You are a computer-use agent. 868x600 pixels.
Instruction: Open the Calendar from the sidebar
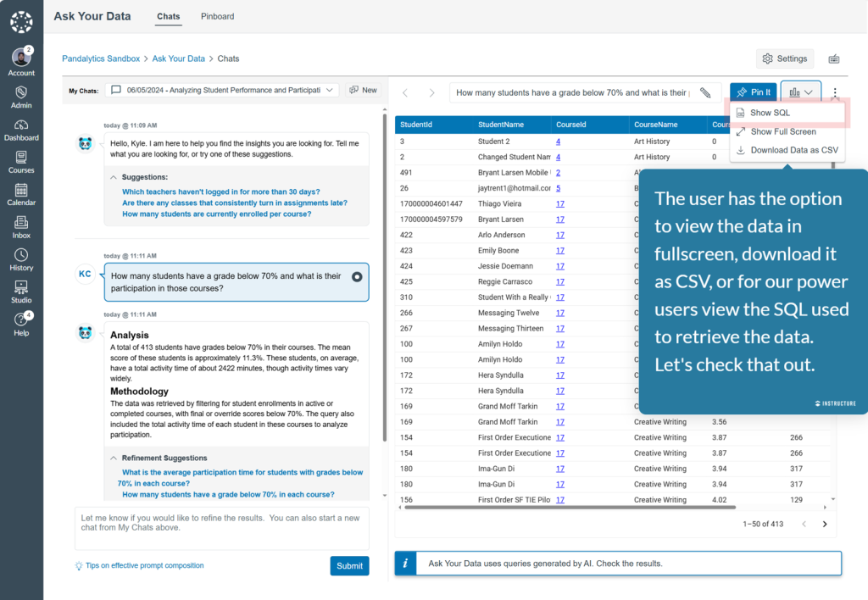point(21,195)
